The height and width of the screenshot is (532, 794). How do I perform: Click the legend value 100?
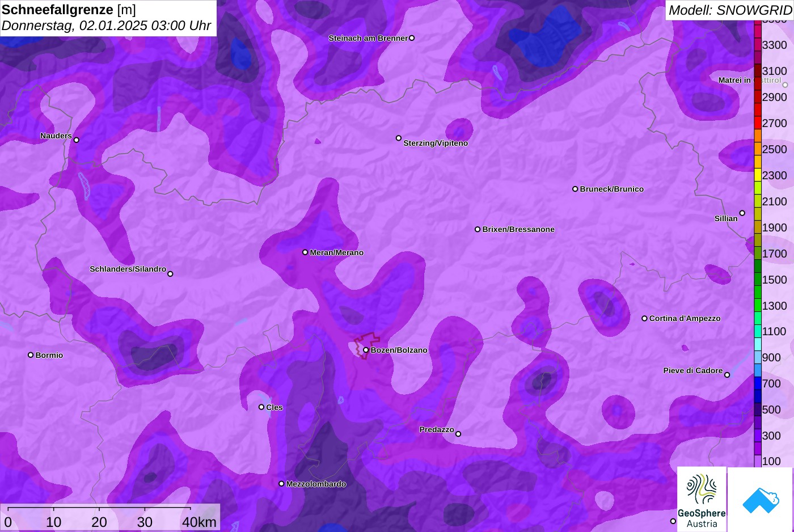(771, 461)
